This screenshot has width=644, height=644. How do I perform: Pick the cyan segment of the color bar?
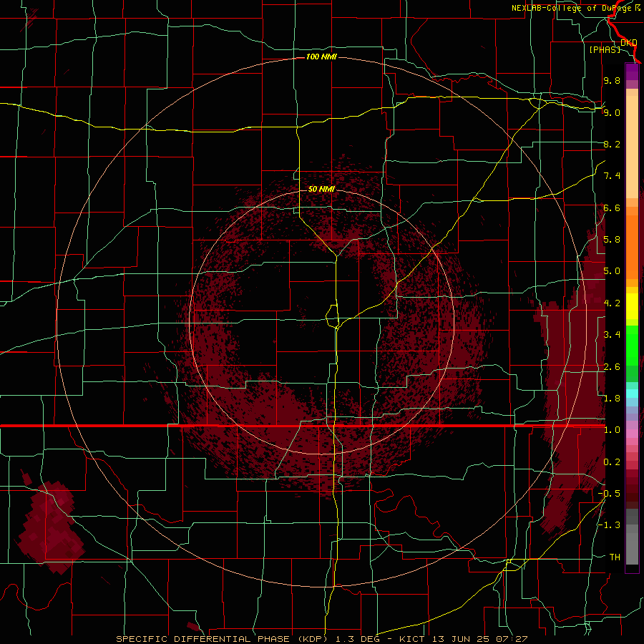click(632, 394)
